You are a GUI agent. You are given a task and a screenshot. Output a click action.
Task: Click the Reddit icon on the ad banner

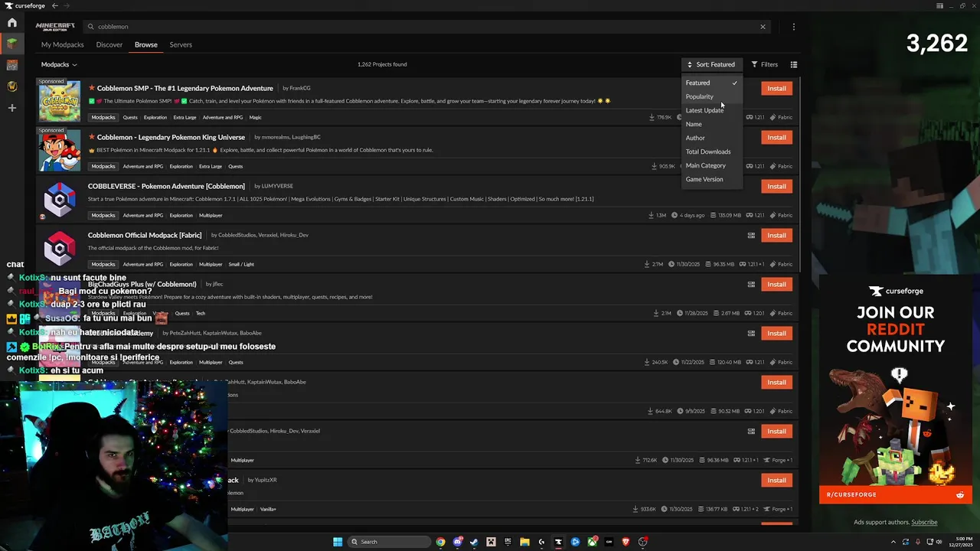[960, 495]
